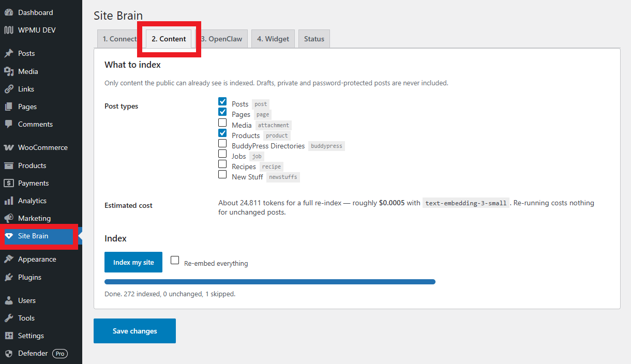Go to the 4. Widget tab
The width and height of the screenshot is (631, 364).
(273, 39)
